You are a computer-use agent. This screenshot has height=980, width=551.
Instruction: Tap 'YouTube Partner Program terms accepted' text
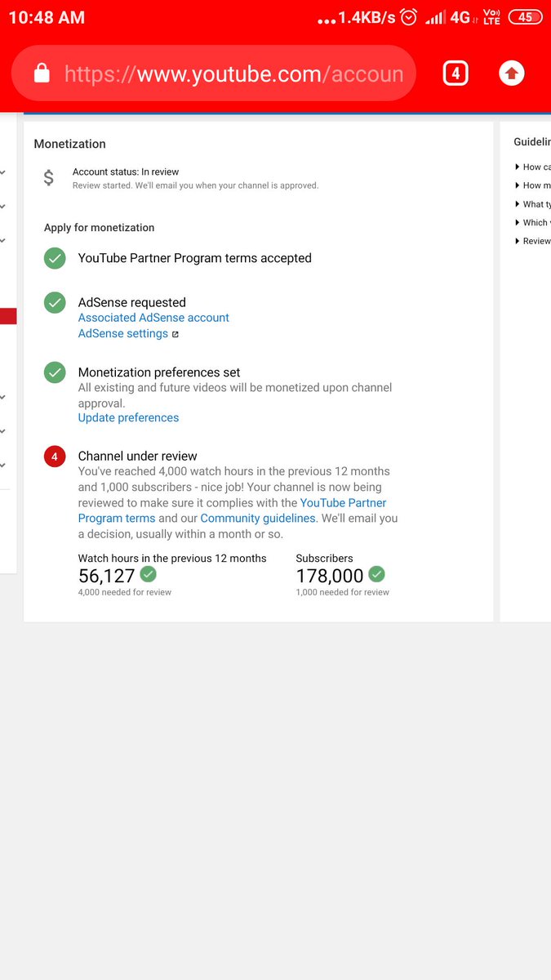coord(195,258)
